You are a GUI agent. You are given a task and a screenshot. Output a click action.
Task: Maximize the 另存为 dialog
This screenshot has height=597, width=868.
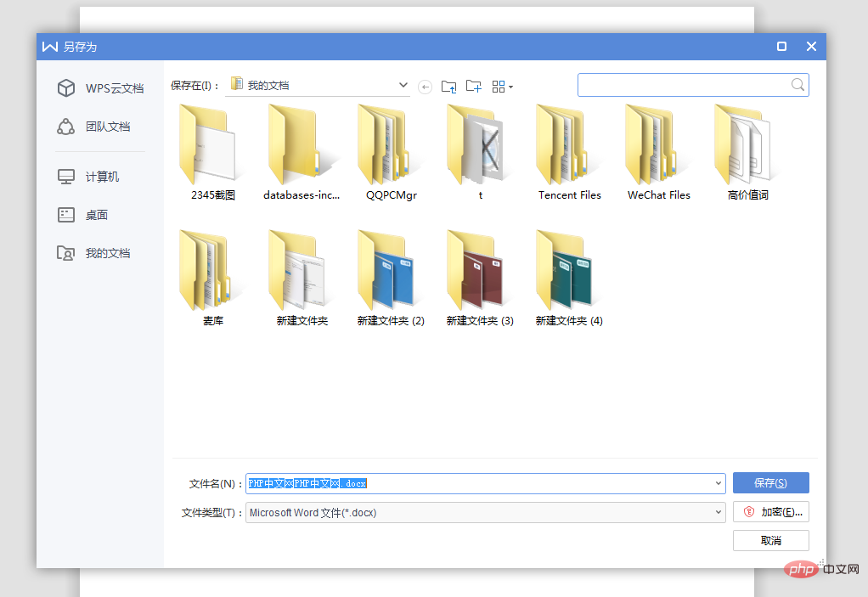click(x=781, y=47)
